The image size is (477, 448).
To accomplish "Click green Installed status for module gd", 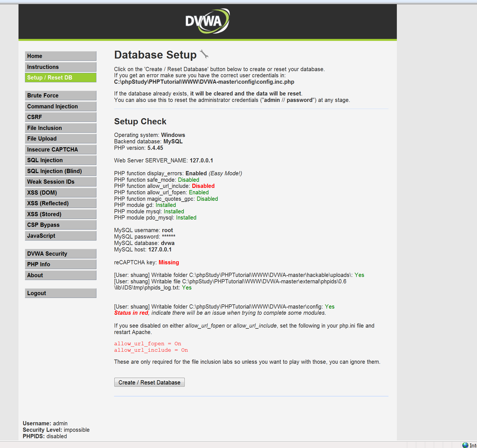I will click(166, 205).
